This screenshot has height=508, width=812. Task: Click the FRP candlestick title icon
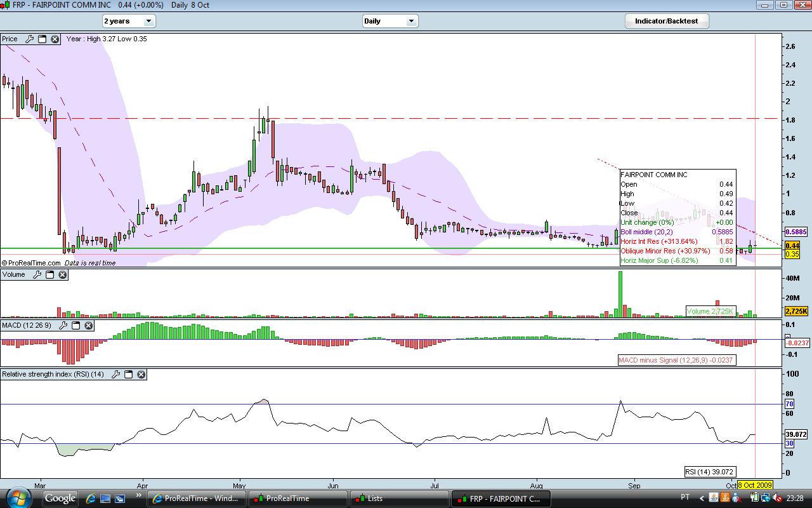coord(6,4)
